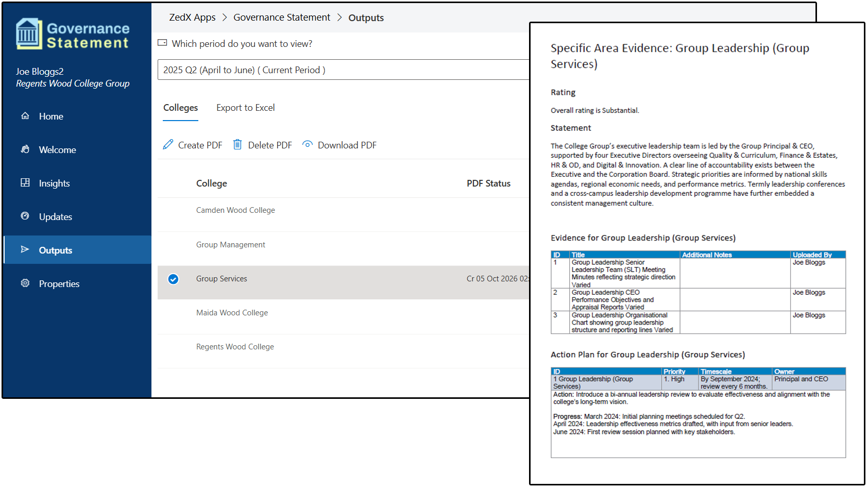Viewport: 868px width, 488px height.
Task: Click the Outputs arrow icon in sidebar
Action: [25, 250]
